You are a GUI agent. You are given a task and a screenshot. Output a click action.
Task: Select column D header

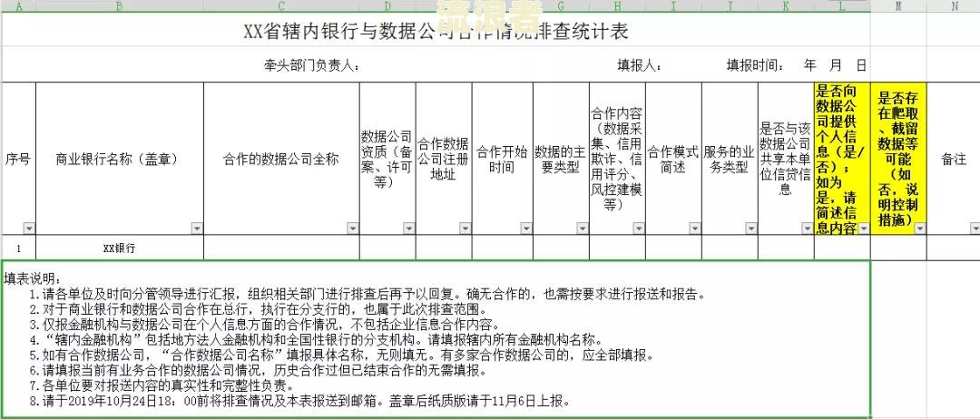[387, 5]
